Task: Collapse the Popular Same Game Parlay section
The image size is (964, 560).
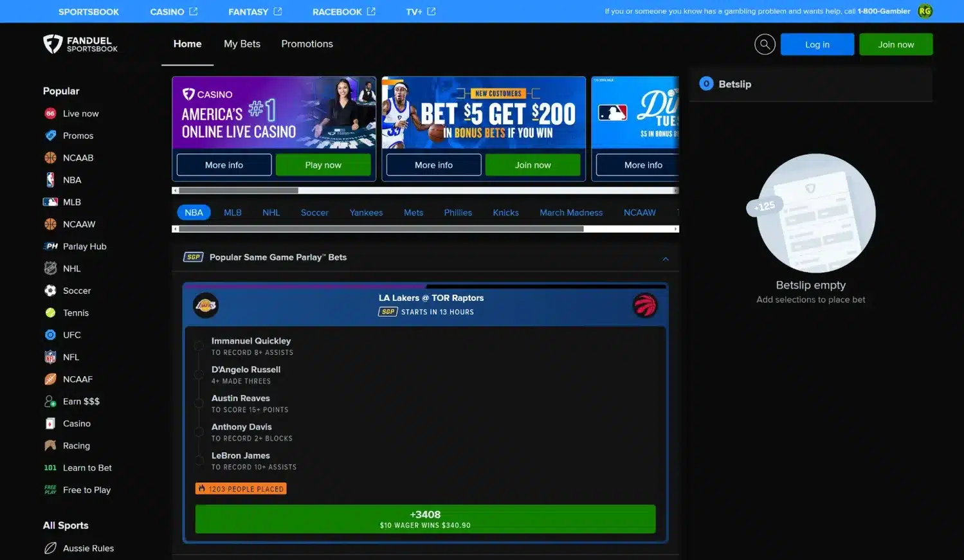Action: click(666, 258)
